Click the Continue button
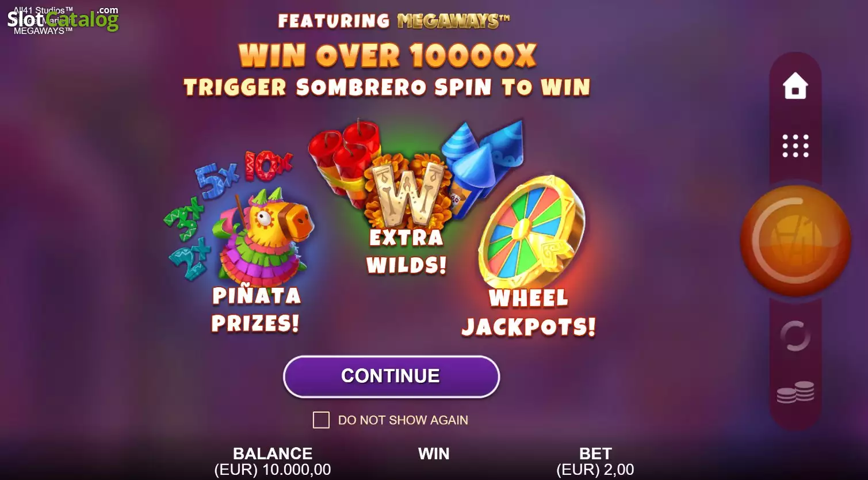This screenshot has width=868, height=480. (391, 376)
